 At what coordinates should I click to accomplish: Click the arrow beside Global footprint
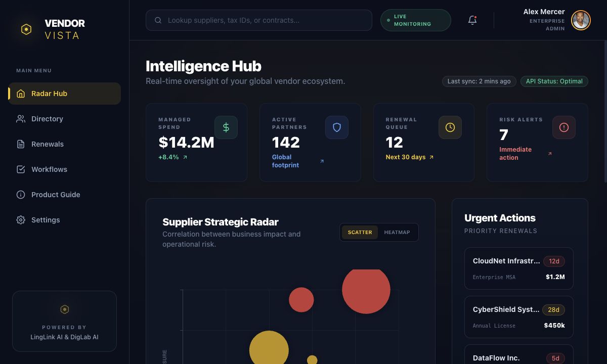pyautogui.click(x=322, y=161)
